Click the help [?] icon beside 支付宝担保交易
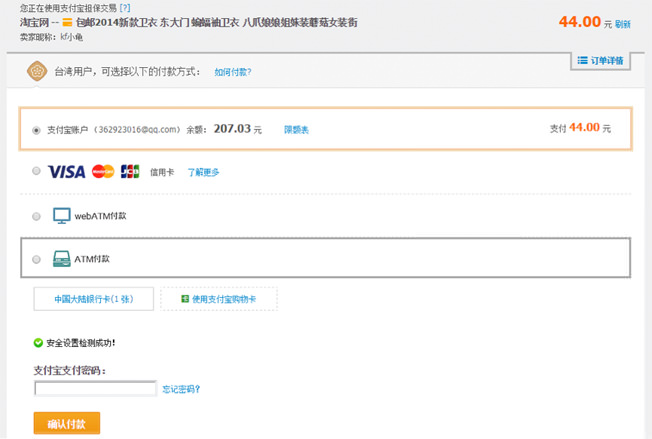The height and width of the screenshot is (439, 652). (125, 7)
